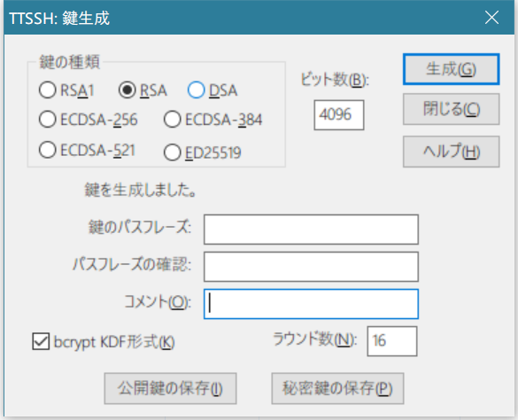Viewport: 518px width, 420px height.
Task: Click the 閉じる(C) close button
Action: [x=451, y=109]
